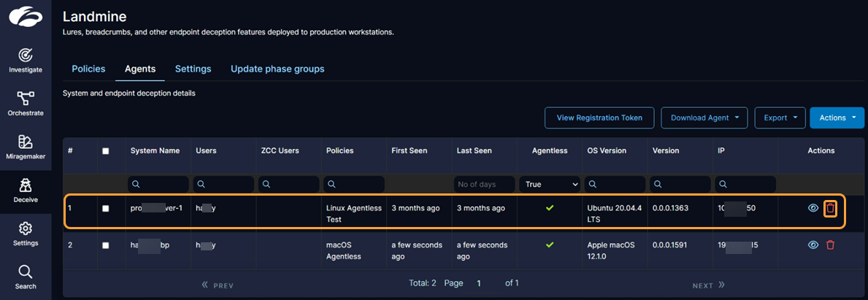
Task: Open Orchestrate from the sidebar
Action: (26, 102)
